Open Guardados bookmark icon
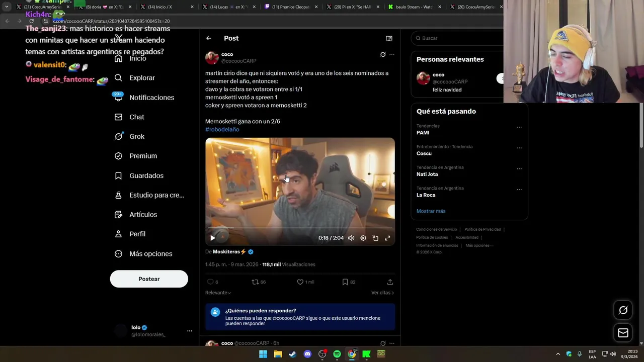This screenshot has width=644, height=362. point(118,175)
